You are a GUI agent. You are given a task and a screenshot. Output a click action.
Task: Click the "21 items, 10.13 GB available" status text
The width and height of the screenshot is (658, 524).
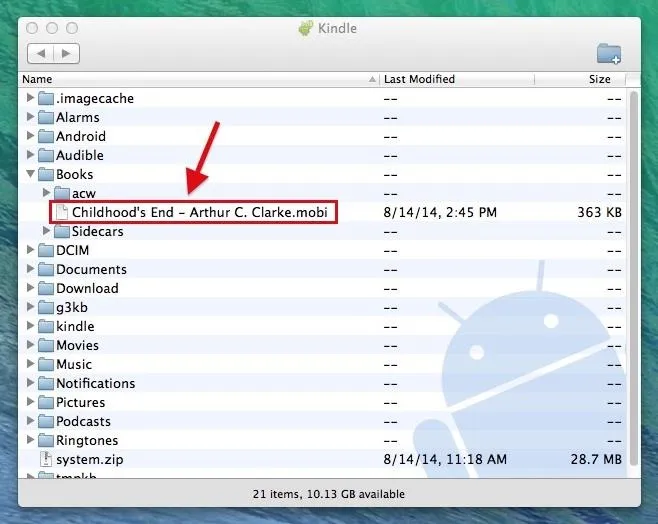coord(329,494)
